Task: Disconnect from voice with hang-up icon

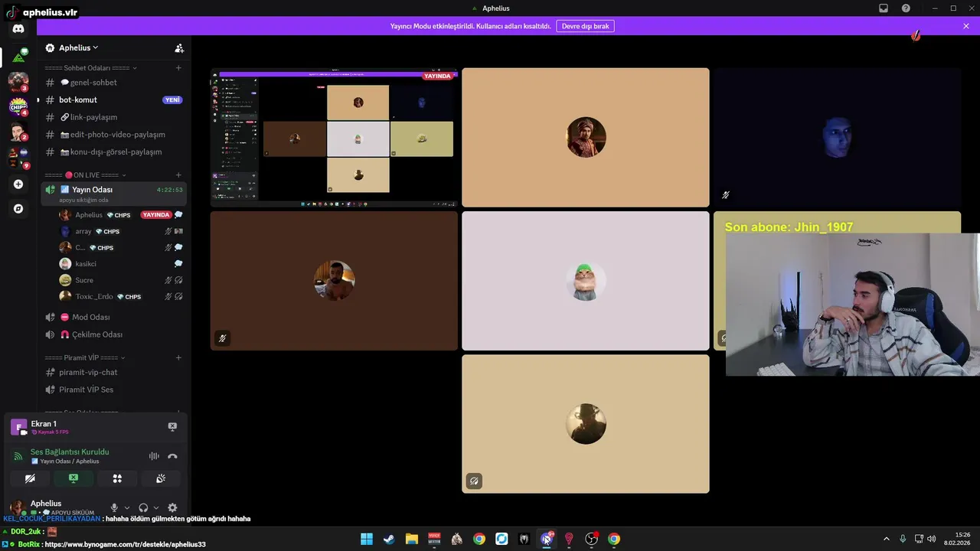Action: click(172, 456)
